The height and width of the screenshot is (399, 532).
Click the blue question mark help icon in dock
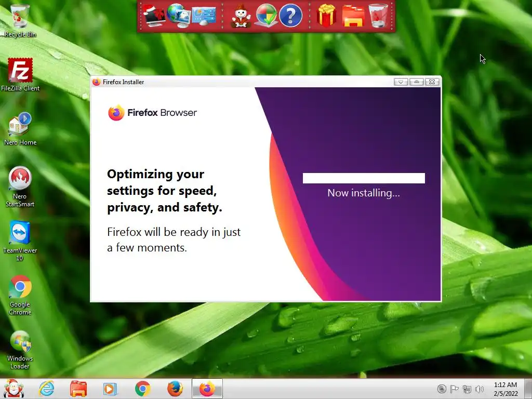(x=290, y=15)
